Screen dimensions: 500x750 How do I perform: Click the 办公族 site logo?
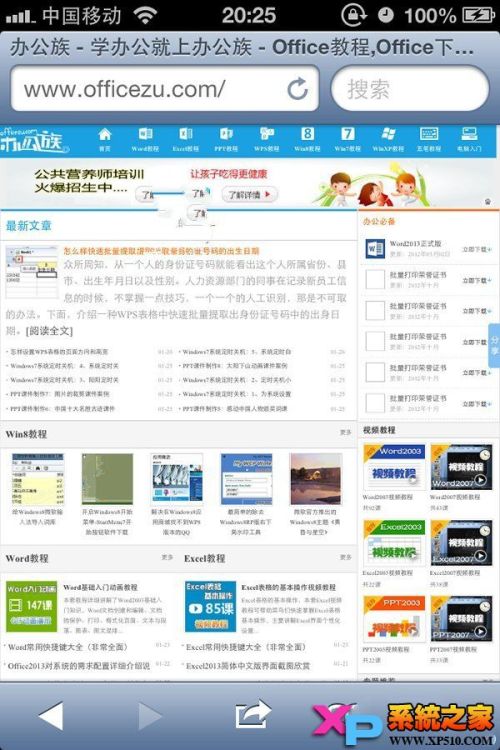click(x=33, y=141)
